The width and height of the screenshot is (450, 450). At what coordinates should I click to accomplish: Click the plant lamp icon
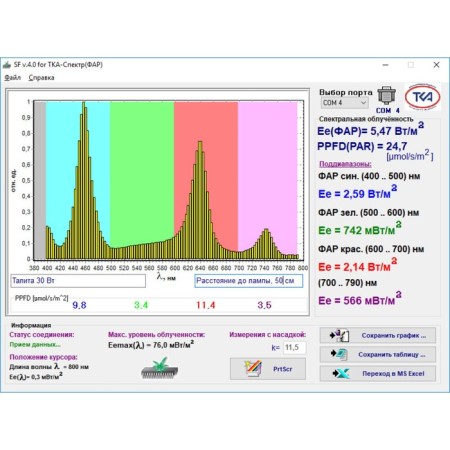[159, 368]
